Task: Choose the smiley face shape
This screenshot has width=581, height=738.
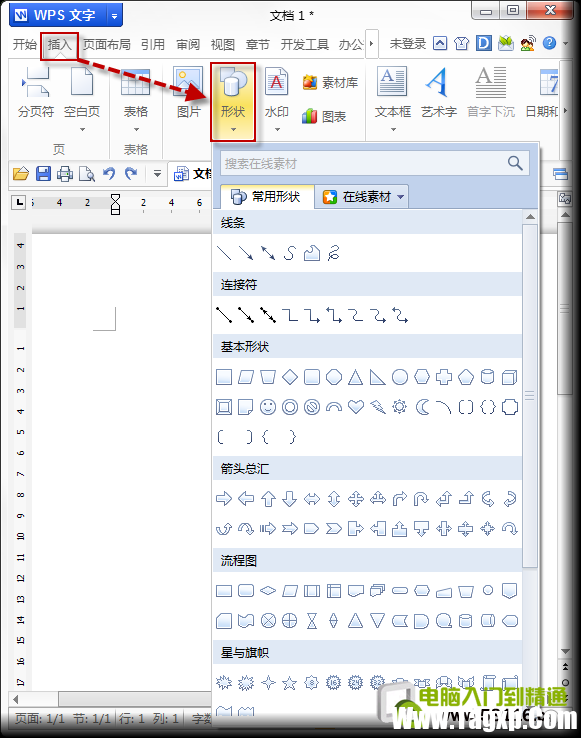Action: pos(268,407)
